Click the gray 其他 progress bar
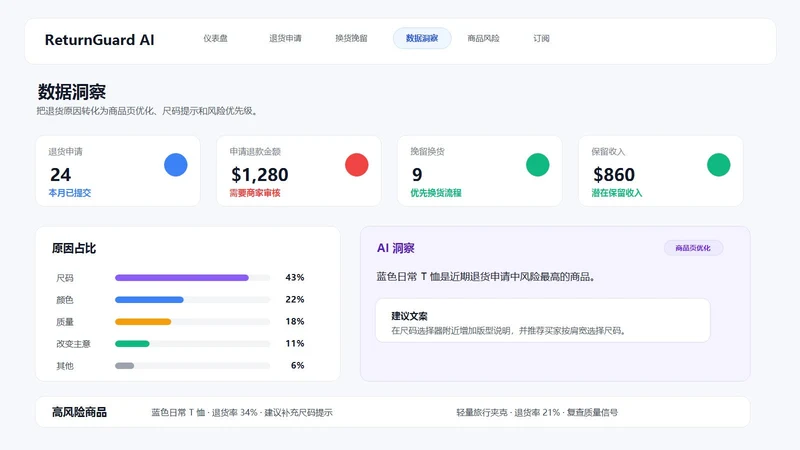Image resolution: width=800 pixels, height=450 pixels. click(124, 366)
